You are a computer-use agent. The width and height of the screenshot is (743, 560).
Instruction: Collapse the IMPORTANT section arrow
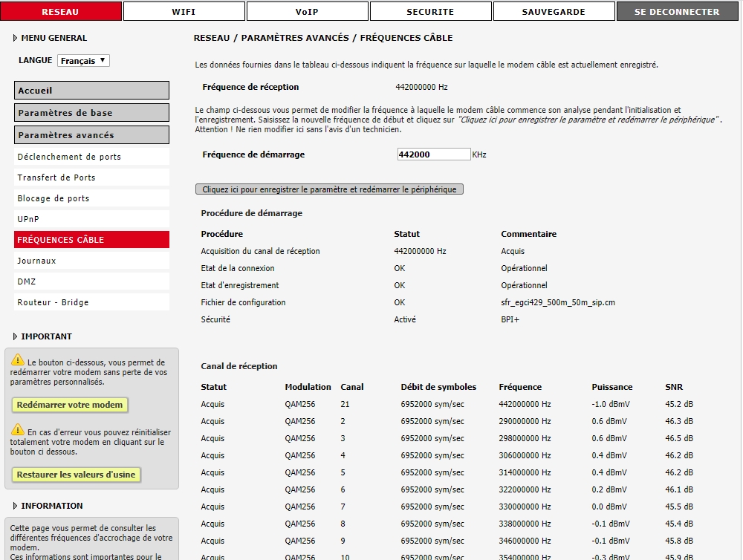click(x=16, y=336)
